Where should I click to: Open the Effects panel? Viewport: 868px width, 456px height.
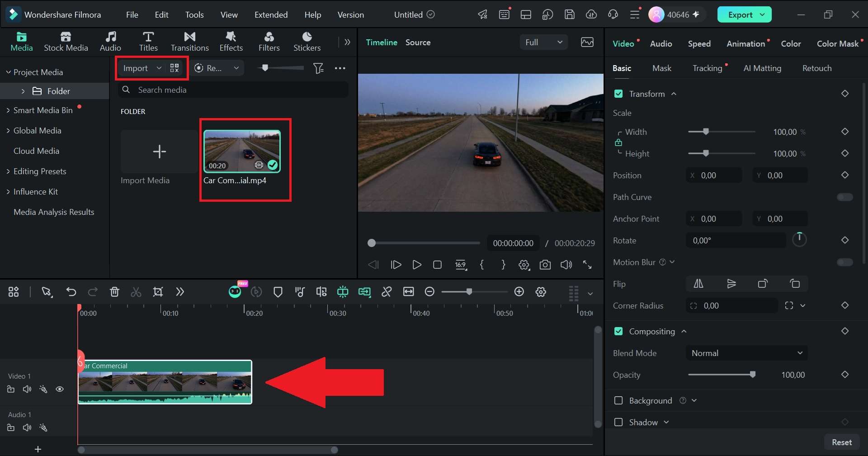click(x=231, y=42)
